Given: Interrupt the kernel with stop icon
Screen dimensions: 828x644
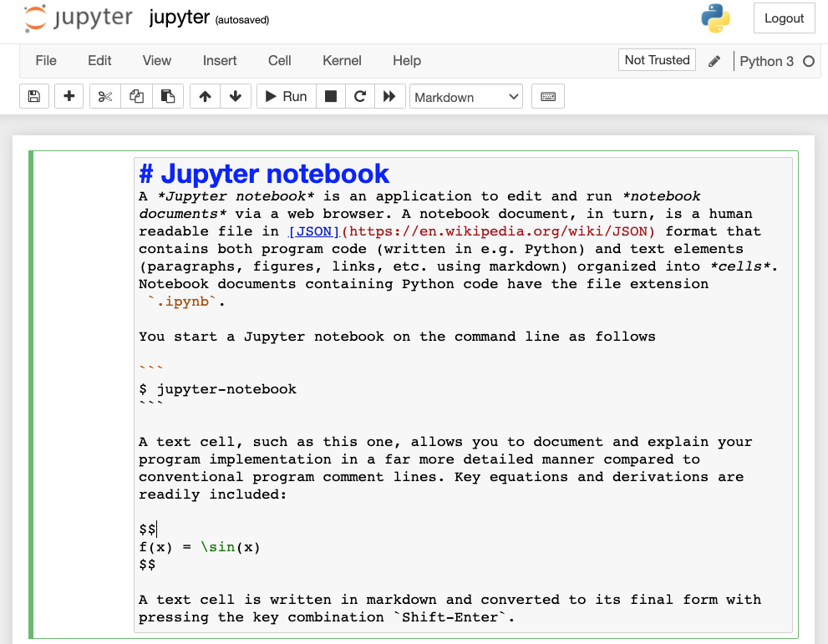Looking at the screenshot, I should (331, 96).
